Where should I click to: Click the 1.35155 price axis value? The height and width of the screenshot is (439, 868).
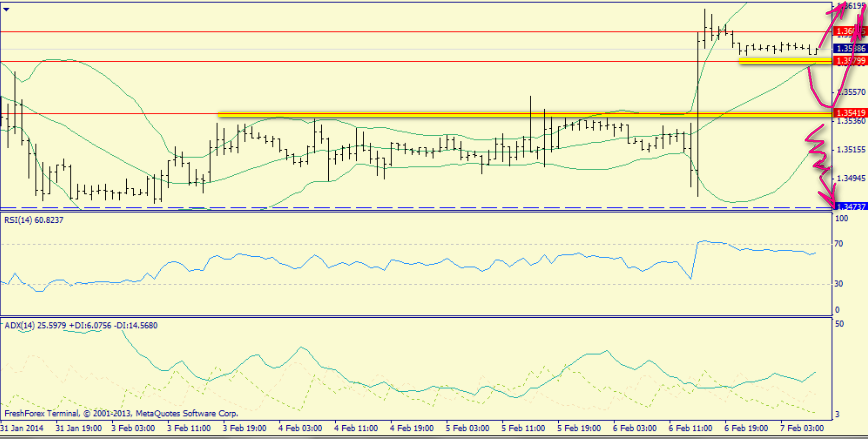[x=851, y=149]
